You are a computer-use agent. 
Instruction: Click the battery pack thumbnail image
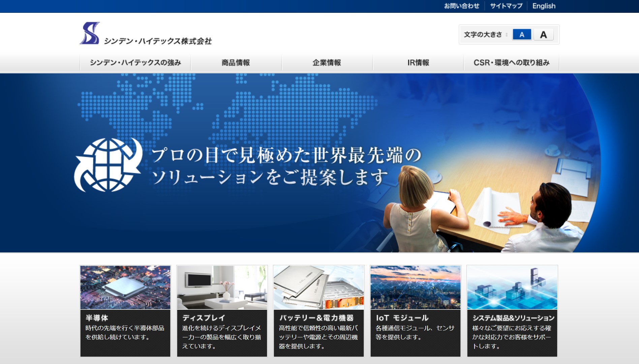[x=319, y=287]
